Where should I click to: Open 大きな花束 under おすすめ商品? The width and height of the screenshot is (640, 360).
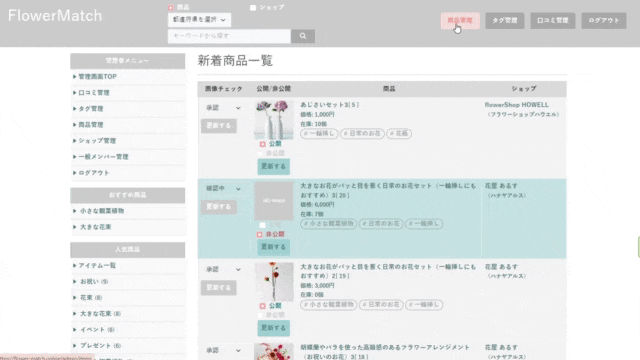(96, 227)
